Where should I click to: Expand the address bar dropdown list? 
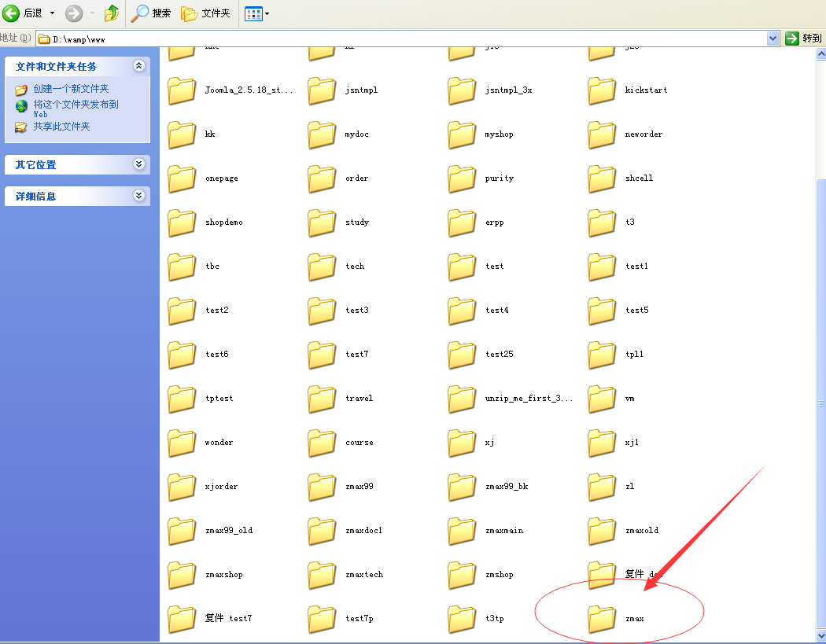coord(773,39)
